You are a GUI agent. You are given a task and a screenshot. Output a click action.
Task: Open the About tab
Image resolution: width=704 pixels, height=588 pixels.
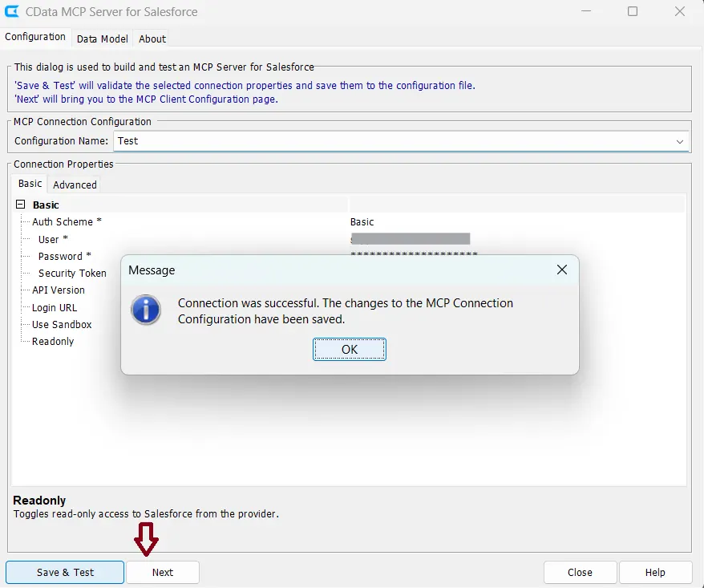(x=152, y=39)
